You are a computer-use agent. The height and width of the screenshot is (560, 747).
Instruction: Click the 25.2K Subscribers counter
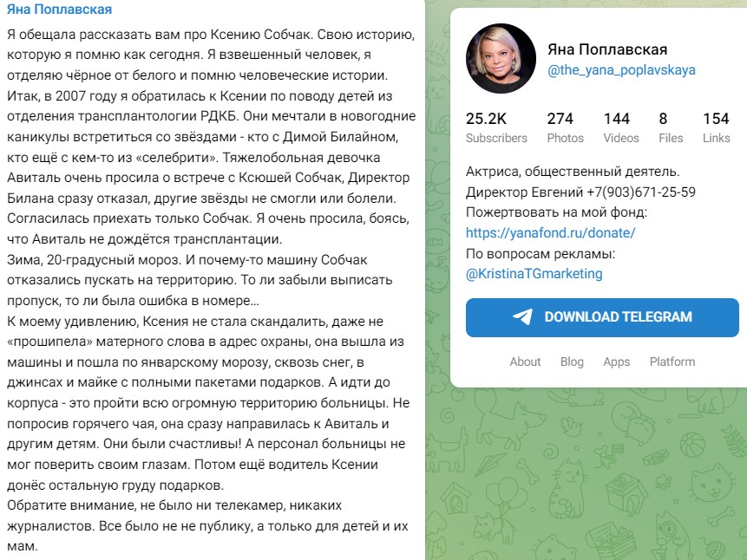[496, 127]
